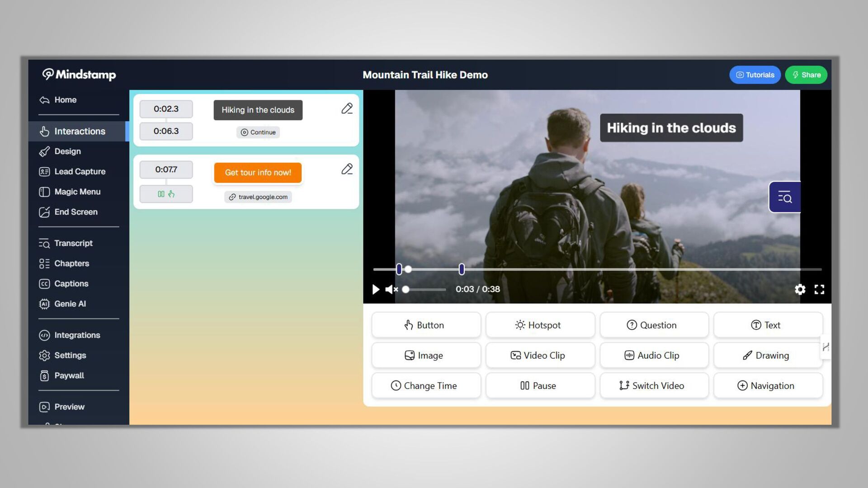Click the edit pencil for Hiking in the clouds
Screen dimensions: 868x488
click(347, 108)
